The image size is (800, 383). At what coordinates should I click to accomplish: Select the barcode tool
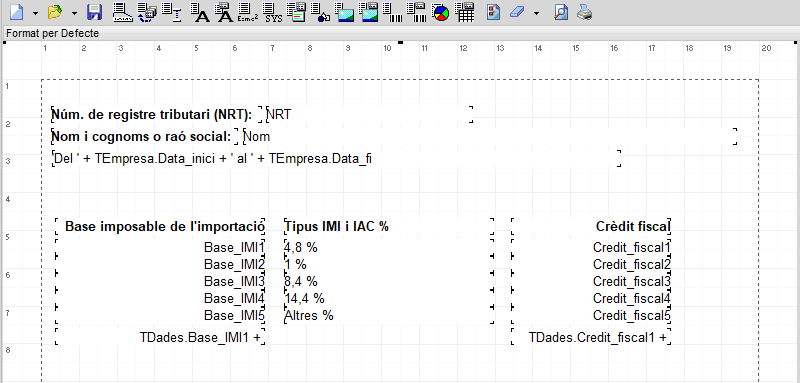[x=392, y=12]
